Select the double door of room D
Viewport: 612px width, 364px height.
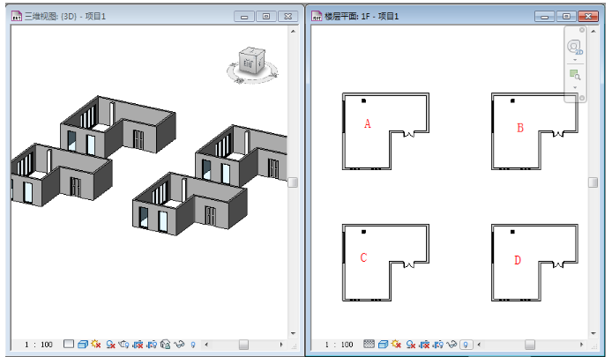click(x=558, y=264)
